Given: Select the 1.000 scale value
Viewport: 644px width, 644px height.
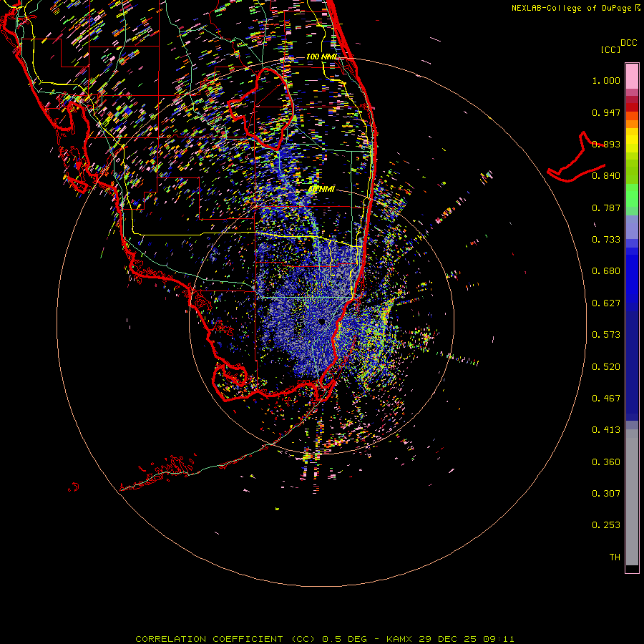Looking at the screenshot, I should [606, 80].
